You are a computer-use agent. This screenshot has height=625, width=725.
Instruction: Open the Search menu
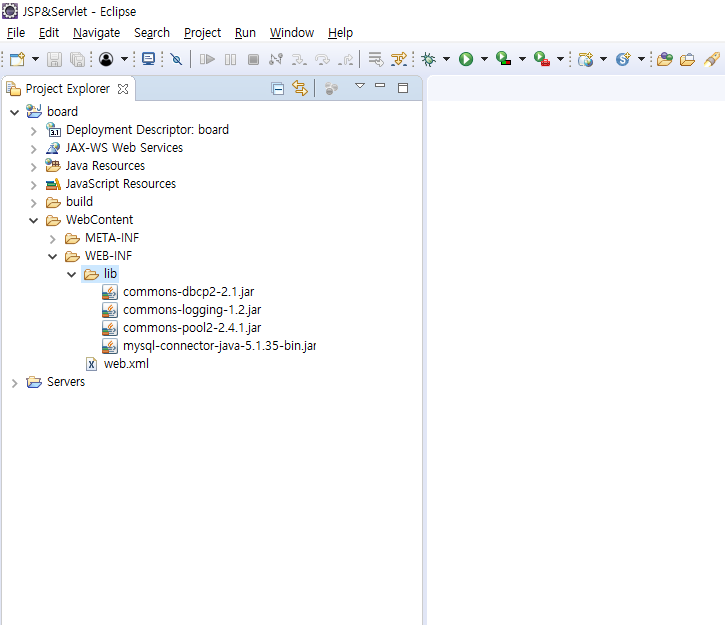click(152, 33)
